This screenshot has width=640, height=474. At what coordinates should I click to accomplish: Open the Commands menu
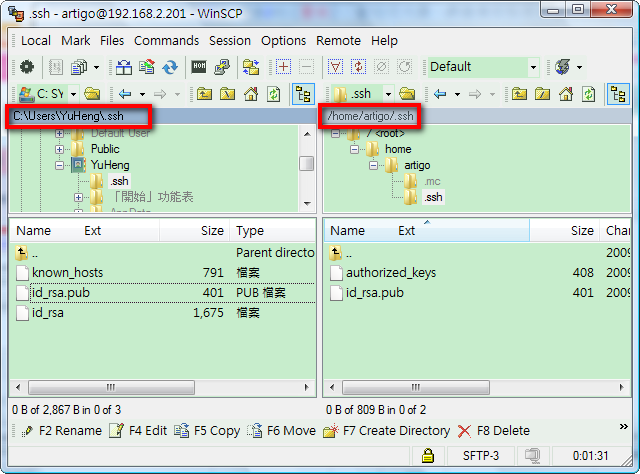(x=167, y=41)
